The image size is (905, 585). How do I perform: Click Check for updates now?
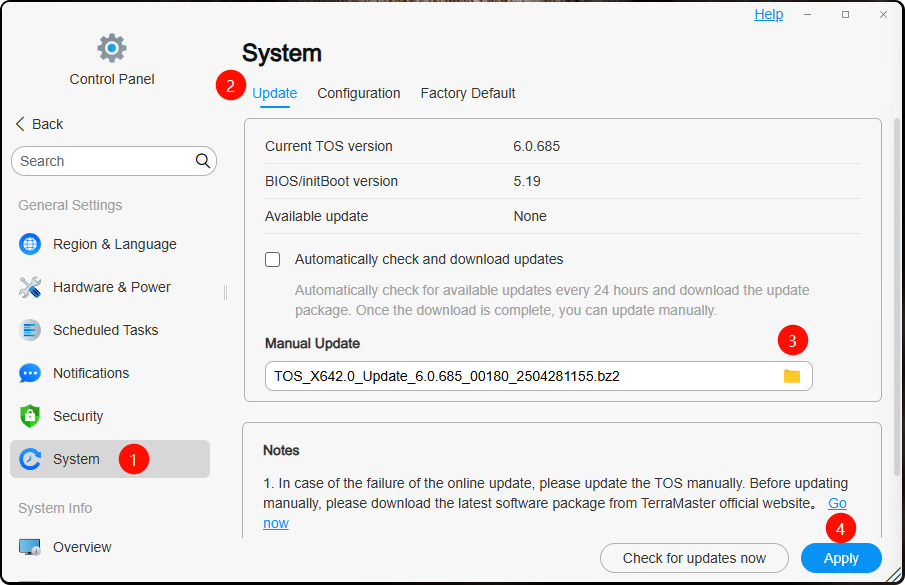(x=694, y=558)
